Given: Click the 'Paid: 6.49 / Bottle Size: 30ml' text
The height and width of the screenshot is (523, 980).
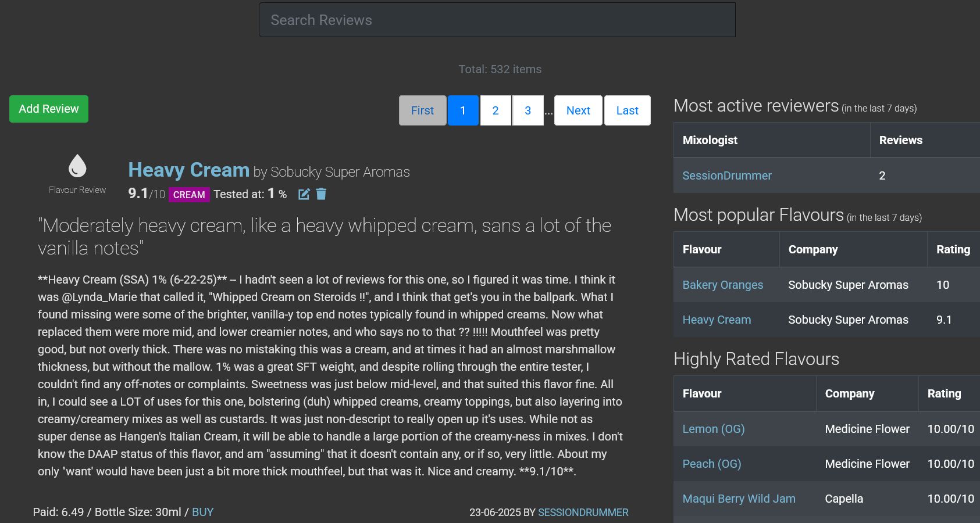Looking at the screenshot, I should pos(107,512).
